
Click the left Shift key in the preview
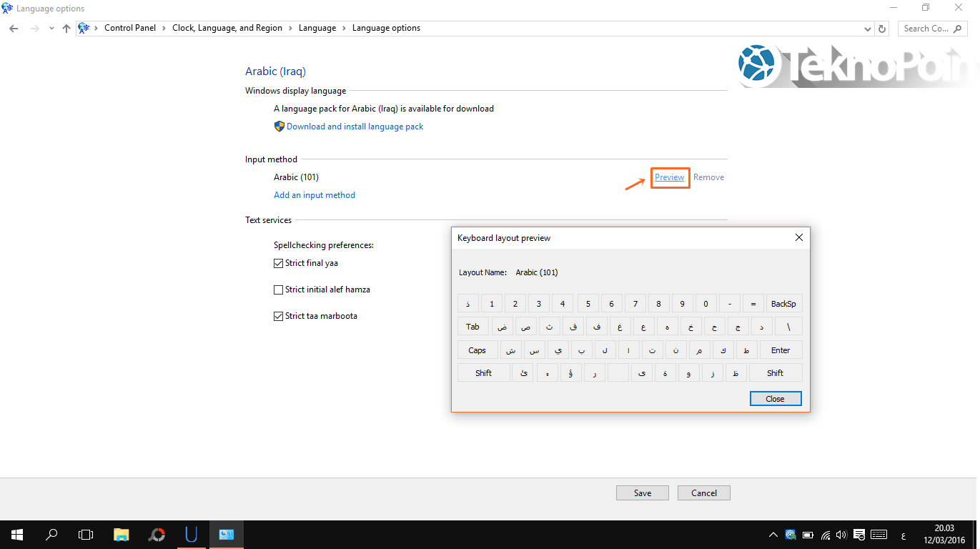pyautogui.click(x=482, y=372)
